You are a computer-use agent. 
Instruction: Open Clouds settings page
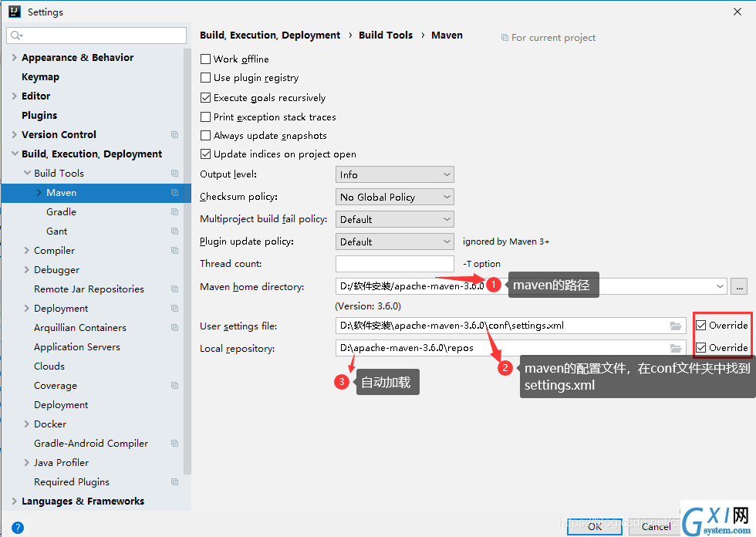coord(49,366)
